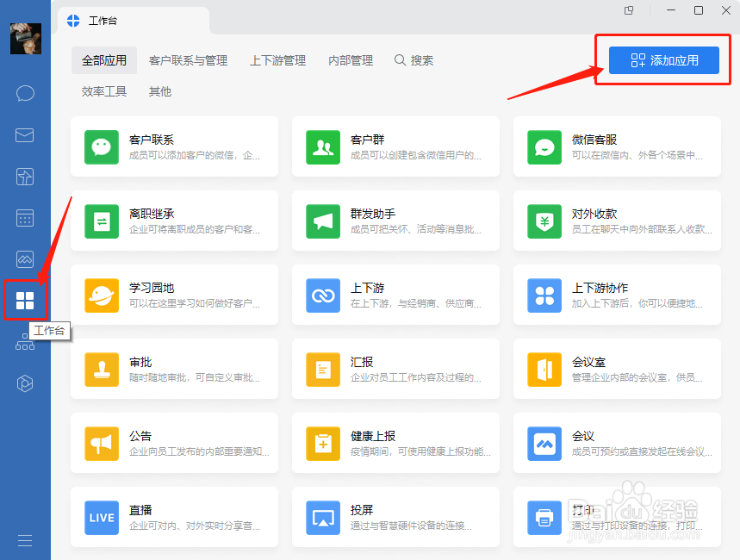Switch to the 内部管理 category

pos(351,60)
